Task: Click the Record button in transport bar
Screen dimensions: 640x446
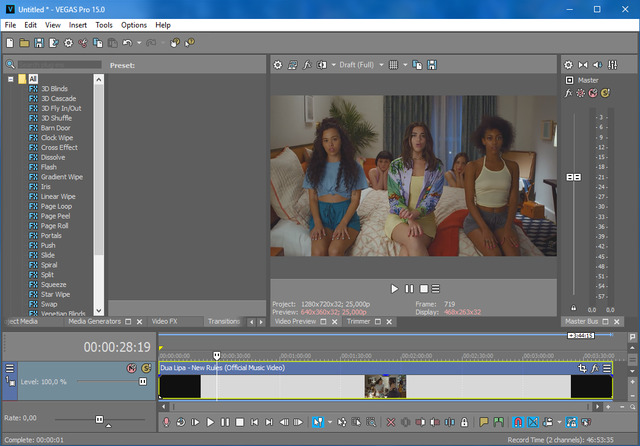Action: tap(166, 423)
